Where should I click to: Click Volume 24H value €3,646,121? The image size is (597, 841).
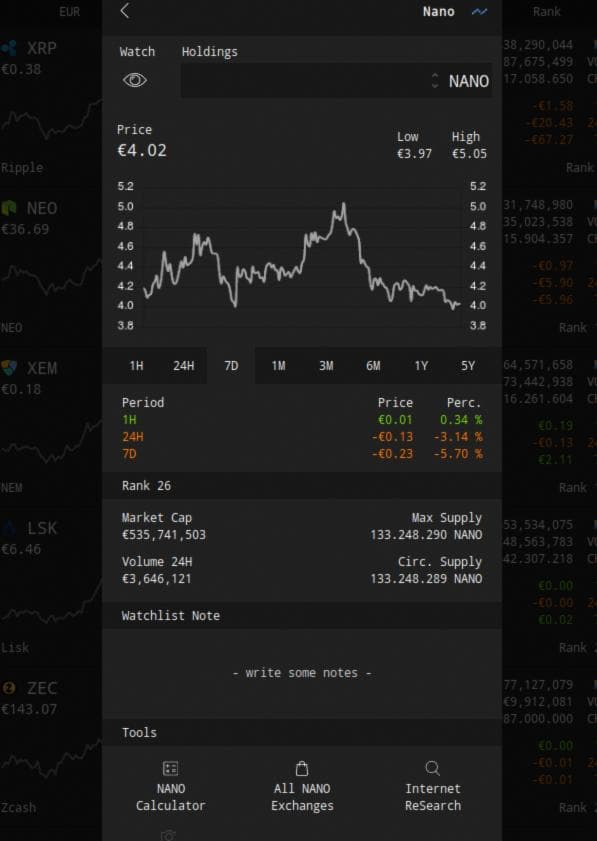pos(156,579)
